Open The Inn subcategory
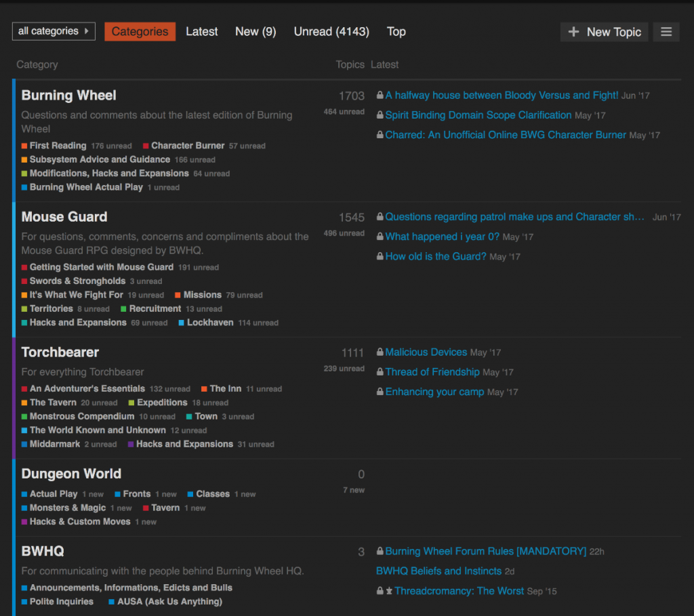 pos(226,388)
